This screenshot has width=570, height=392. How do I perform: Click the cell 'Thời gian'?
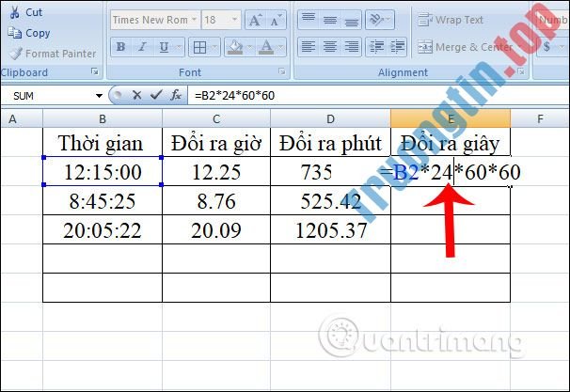coord(103,142)
